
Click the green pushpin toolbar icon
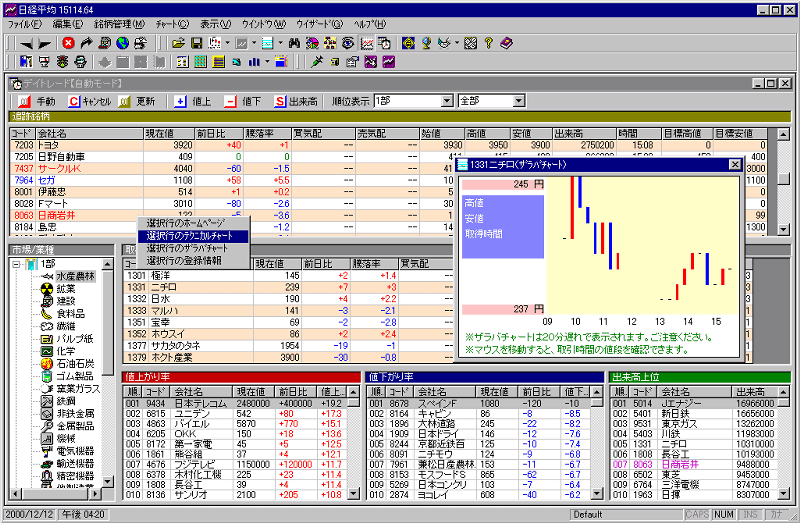tap(317, 62)
